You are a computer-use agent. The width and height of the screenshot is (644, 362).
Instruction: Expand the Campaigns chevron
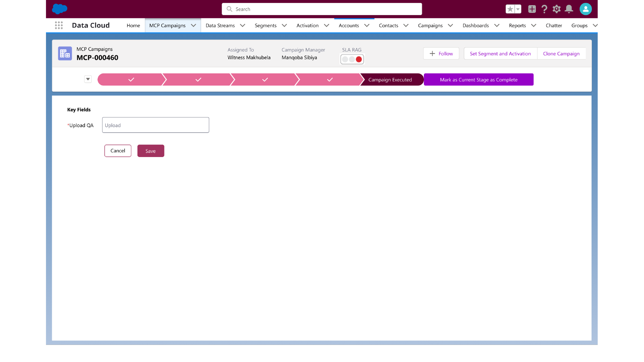point(451,25)
